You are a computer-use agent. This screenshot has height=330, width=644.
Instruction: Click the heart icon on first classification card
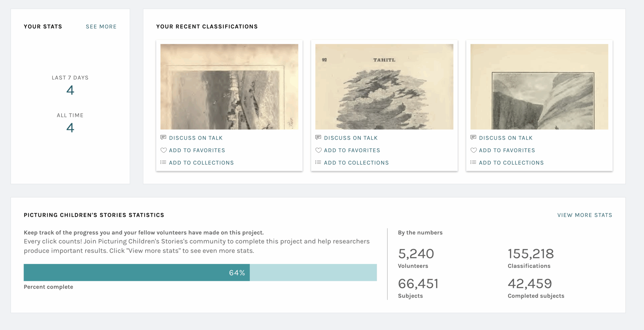coord(164,150)
